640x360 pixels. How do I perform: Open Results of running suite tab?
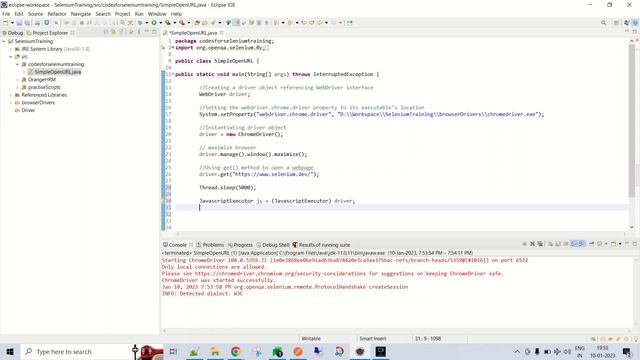321,245
